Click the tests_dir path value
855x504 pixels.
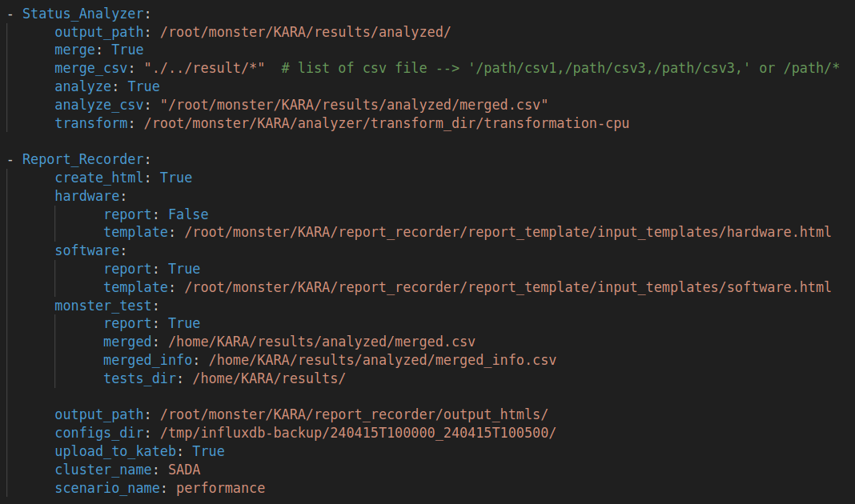[269, 378]
